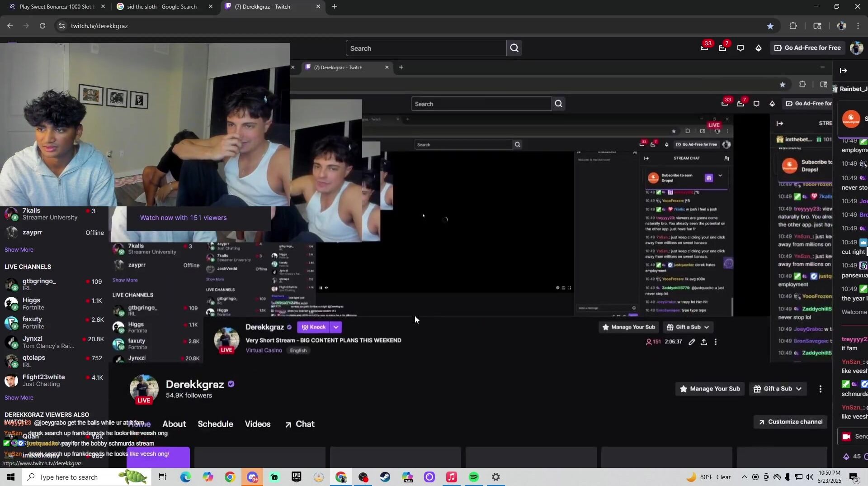Open offline zayprr channel in sidebar
This screenshot has height=486, width=868.
(54, 233)
